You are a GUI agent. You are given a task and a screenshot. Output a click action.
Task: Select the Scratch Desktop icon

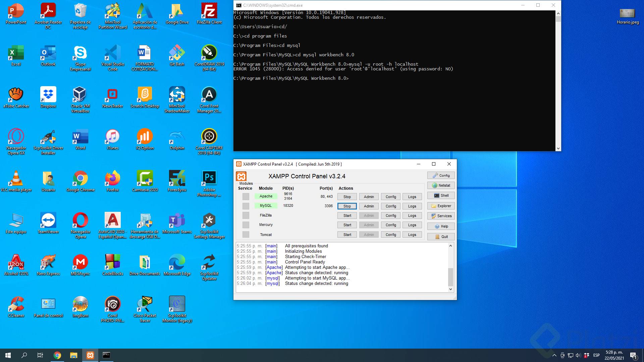pos(145,98)
